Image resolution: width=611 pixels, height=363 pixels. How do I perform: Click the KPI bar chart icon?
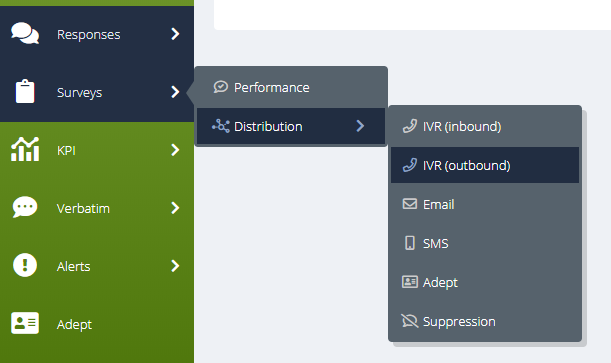pyautogui.click(x=25, y=149)
